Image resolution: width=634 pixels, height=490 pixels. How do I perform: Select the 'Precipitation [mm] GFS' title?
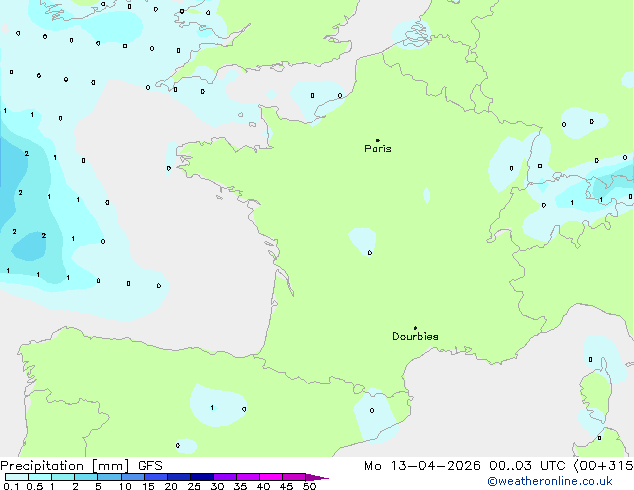point(81,466)
